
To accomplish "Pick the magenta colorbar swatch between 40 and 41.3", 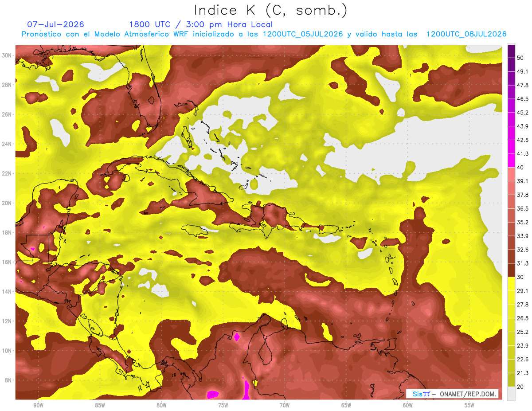I will (511, 160).
